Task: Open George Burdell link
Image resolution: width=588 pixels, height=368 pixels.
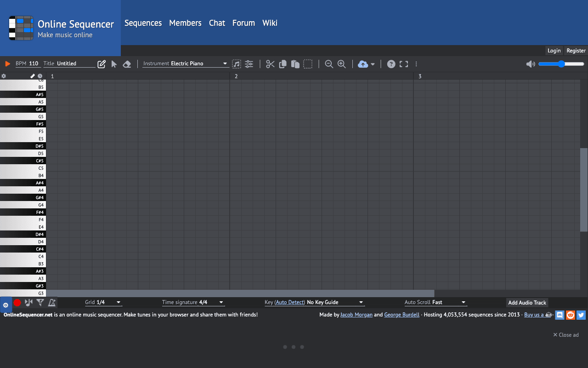Action: pyautogui.click(x=401, y=315)
